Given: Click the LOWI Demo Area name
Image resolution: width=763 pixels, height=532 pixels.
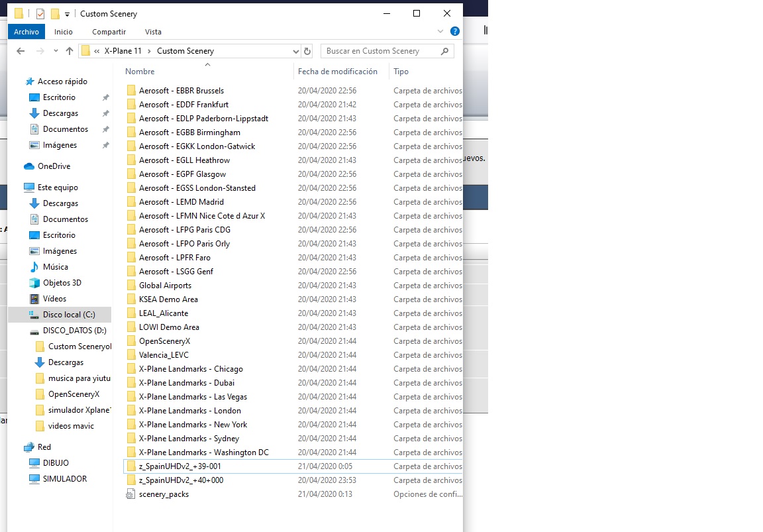Looking at the screenshot, I should 169,327.
